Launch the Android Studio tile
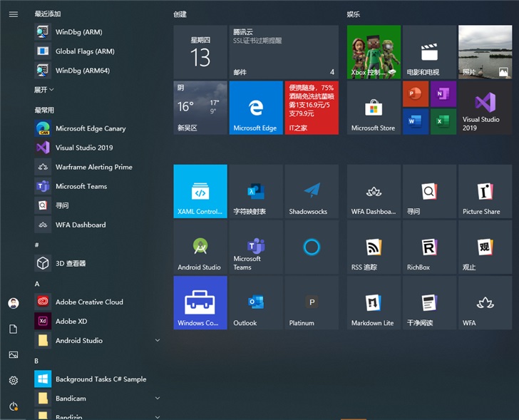 pos(200,247)
